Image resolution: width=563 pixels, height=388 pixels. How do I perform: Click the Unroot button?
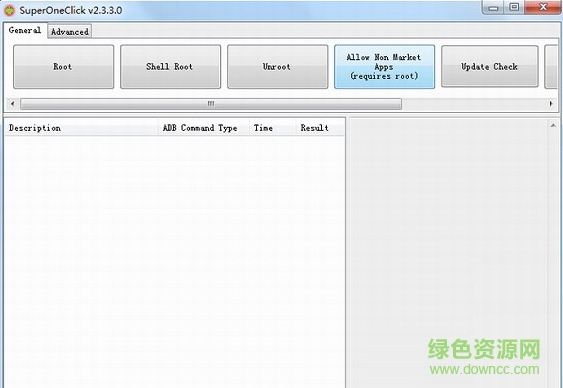click(x=278, y=67)
